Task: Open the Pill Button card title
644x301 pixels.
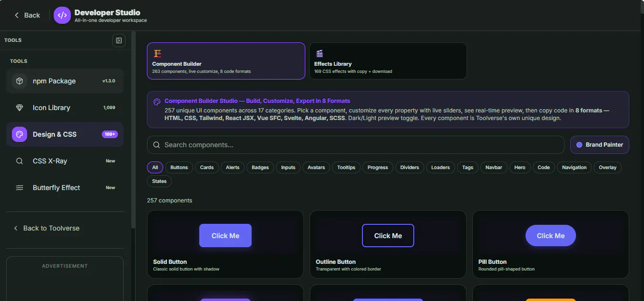Action: 492,262
